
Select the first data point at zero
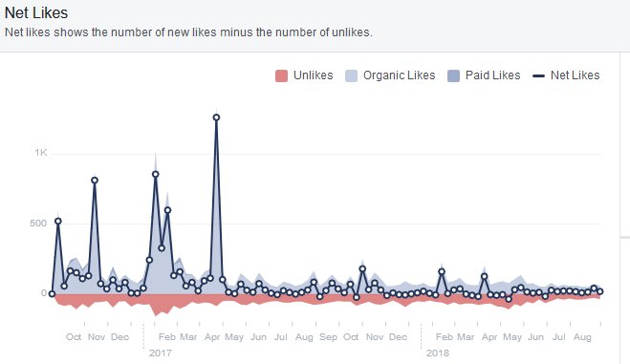52,293
